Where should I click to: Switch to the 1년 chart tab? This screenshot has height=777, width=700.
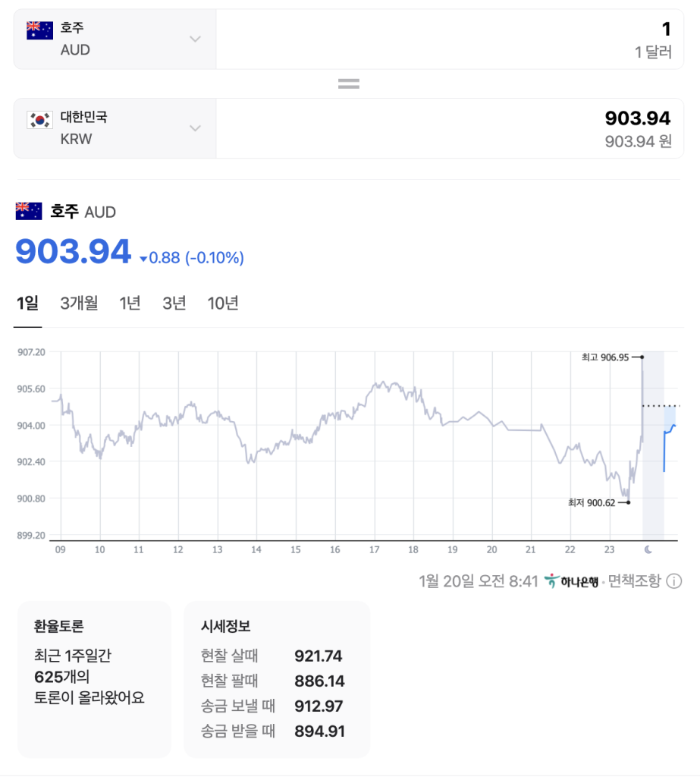(130, 304)
